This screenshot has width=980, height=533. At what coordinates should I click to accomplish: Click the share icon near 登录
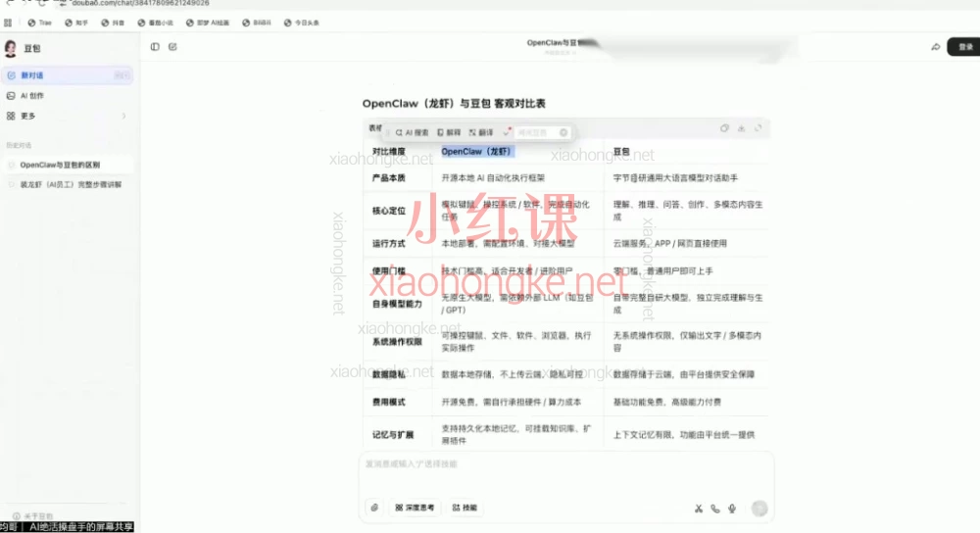(x=936, y=47)
